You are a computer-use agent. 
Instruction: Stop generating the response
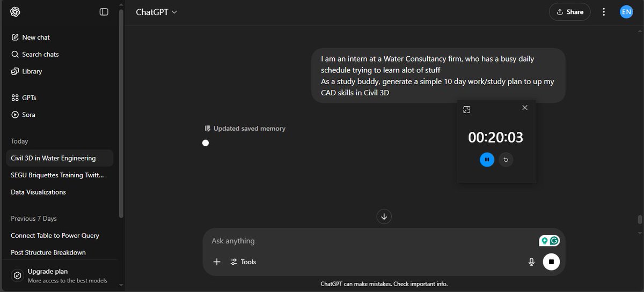pos(551,262)
